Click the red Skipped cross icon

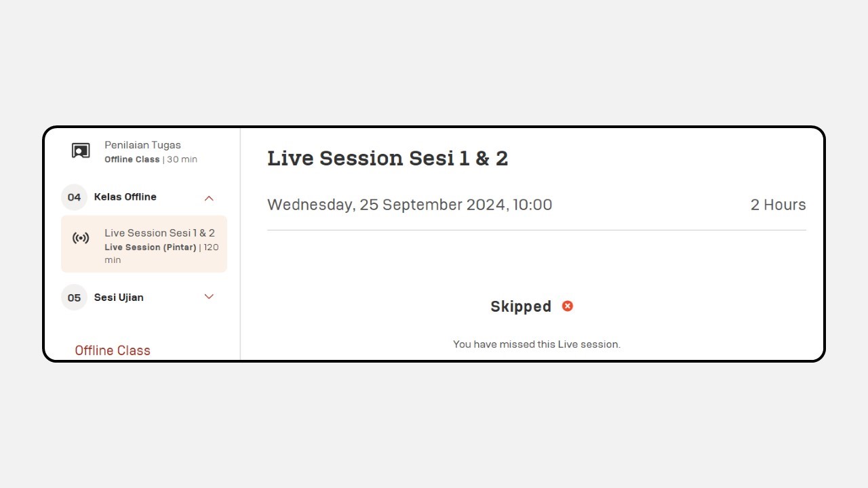coord(568,306)
